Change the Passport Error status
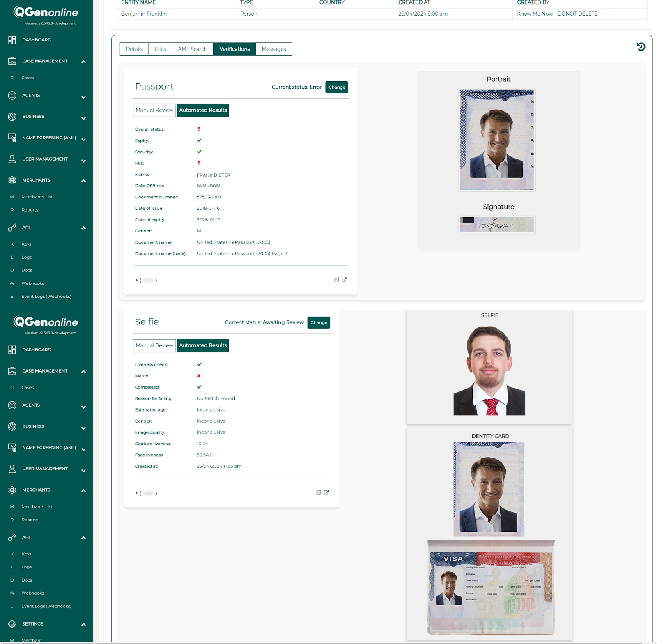 pyautogui.click(x=336, y=87)
